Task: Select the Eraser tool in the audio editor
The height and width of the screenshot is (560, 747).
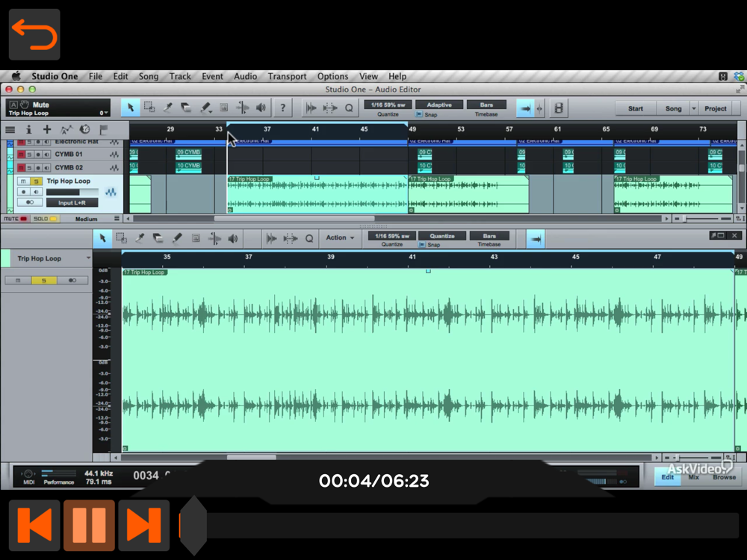Action: pos(158,238)
